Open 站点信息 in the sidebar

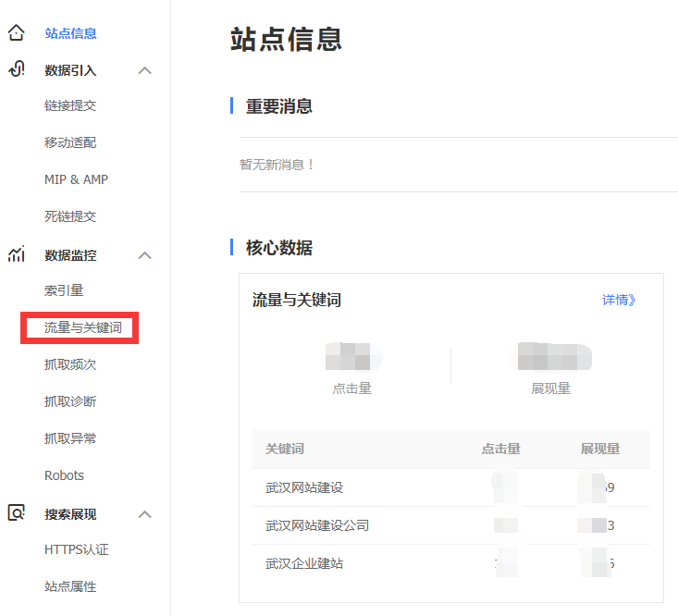point(70,33)
